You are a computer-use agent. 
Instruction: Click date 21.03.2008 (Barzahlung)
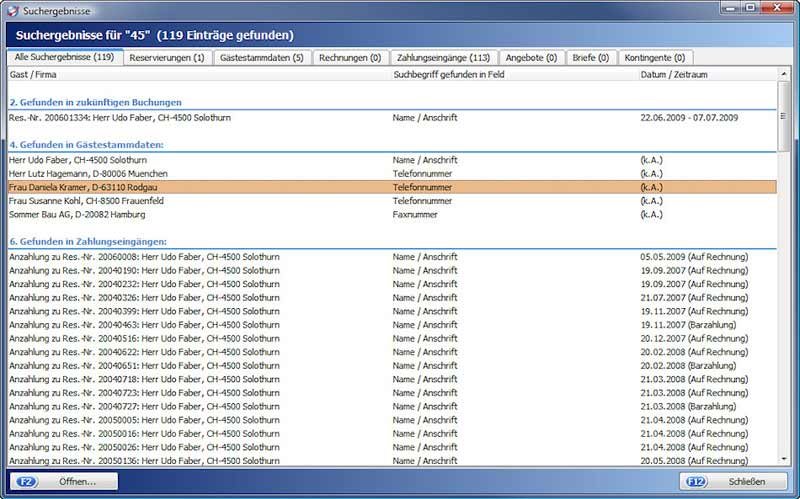point(688,407)
